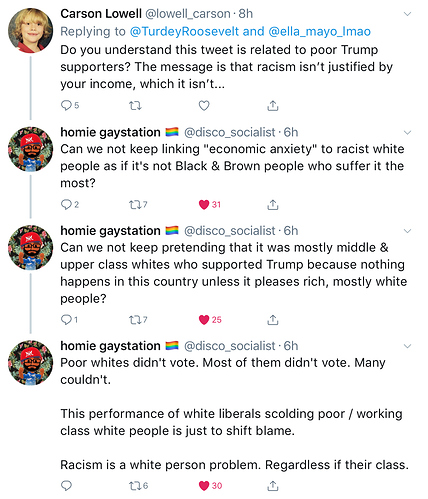Image resolution: width=428 pixels, height=499 pixels.
Task: Retweet the "economic anxiety" tweet
Action: (x=135, y=204)
